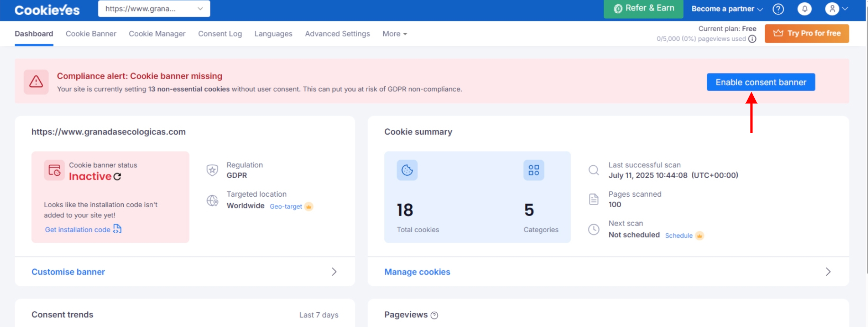Open the Cookie Manager tab
This screenshot has height=327, width=868.
[157, 34]
